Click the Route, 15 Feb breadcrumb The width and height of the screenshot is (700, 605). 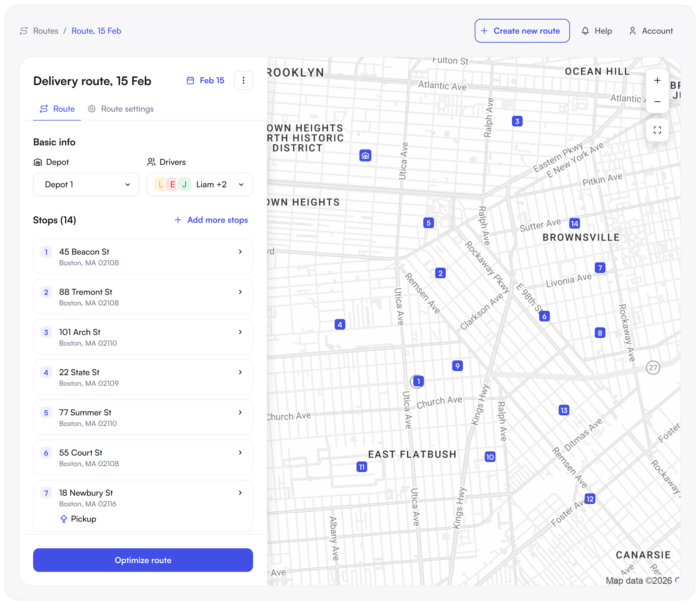(x=96, y=31)
